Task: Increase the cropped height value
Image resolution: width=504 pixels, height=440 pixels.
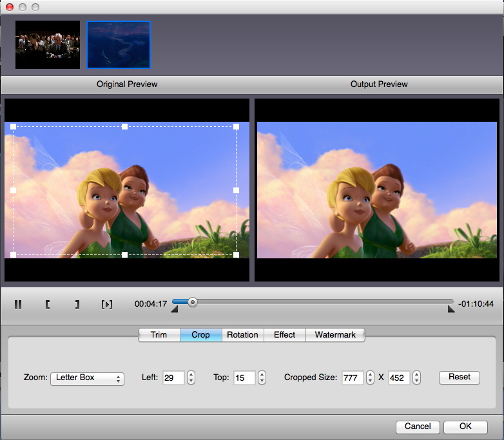Action: point(416,374)
